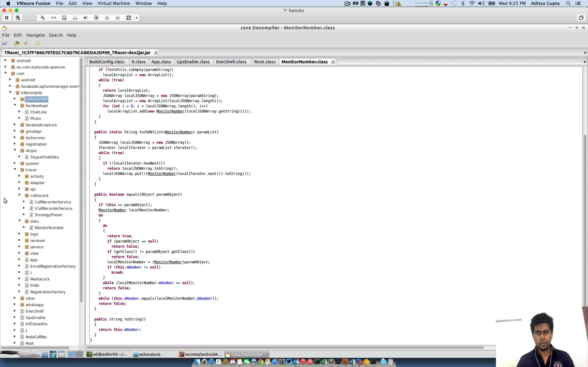This screenshot has height=367, width=588.
Task: Go back with the yellow arrow icon
Action: (x=37, y=43)
